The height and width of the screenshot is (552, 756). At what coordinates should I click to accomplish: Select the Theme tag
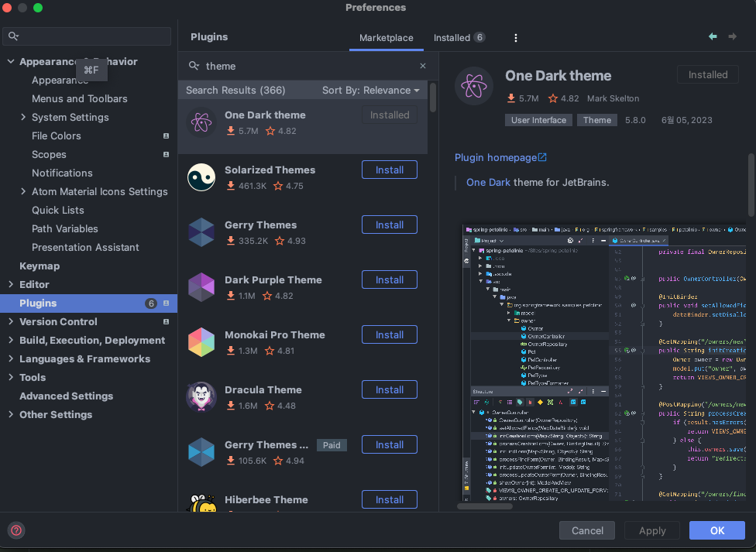597,120
